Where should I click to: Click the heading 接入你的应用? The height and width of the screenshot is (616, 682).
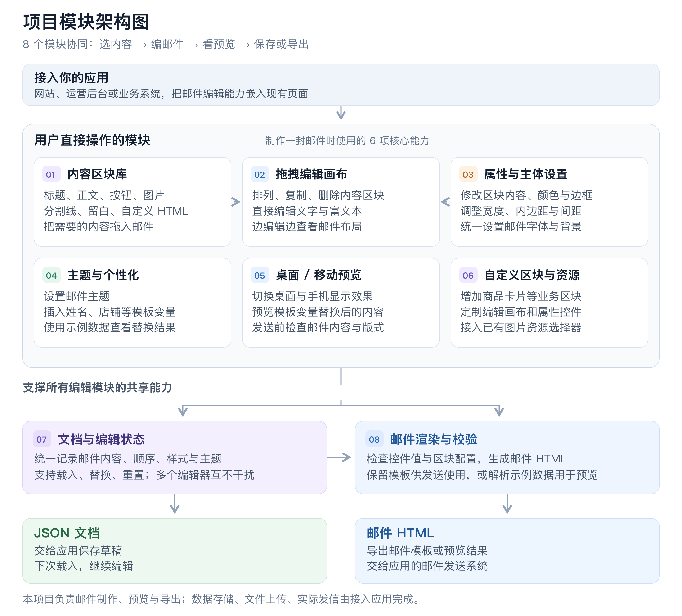(71, 77)
